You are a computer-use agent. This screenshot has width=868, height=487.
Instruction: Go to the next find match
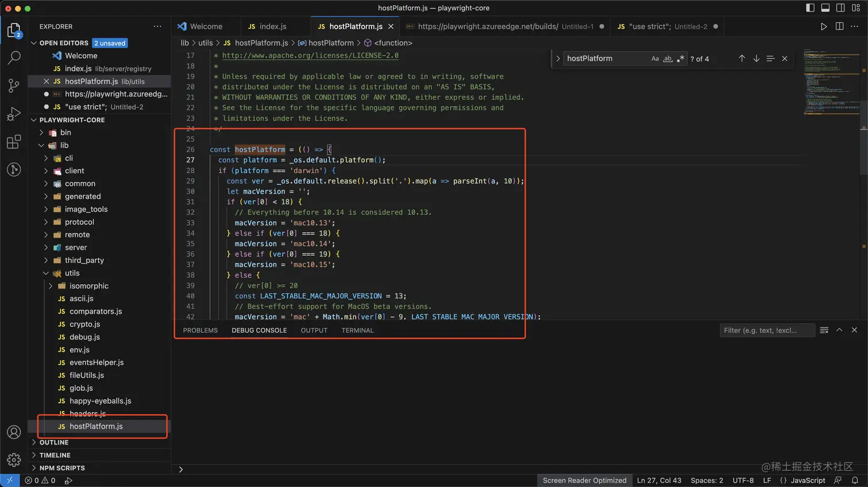[756, 59]
